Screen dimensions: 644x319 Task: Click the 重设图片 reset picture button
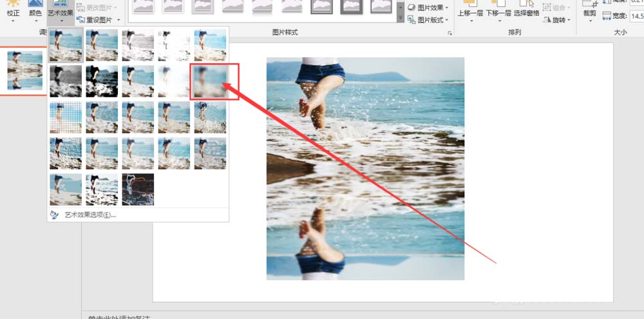(x=93, y=20)
